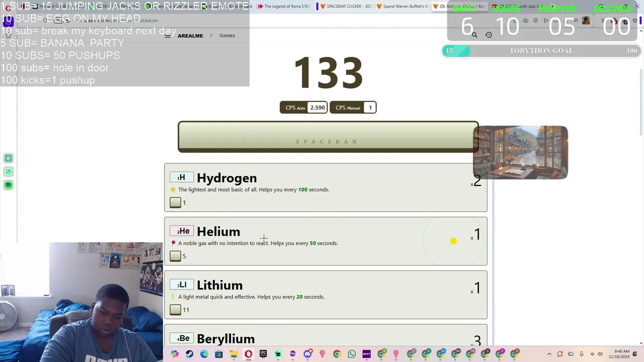Switch to the SPACEBAR CLICKER tab
Screen dimensions: 644x362
(346, 7)
